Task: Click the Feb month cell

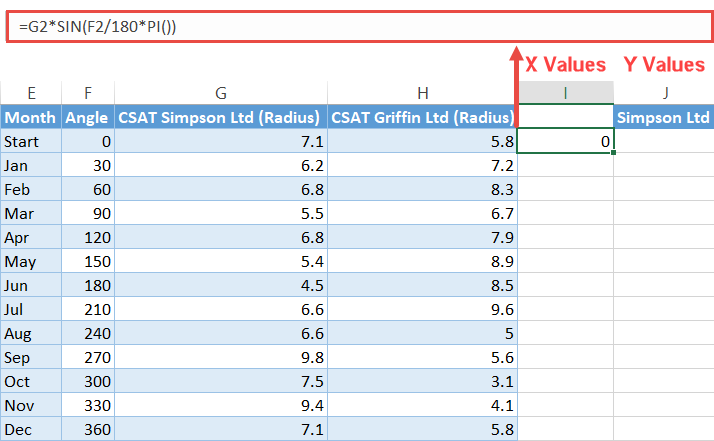Action: click(x=31, y=189)
